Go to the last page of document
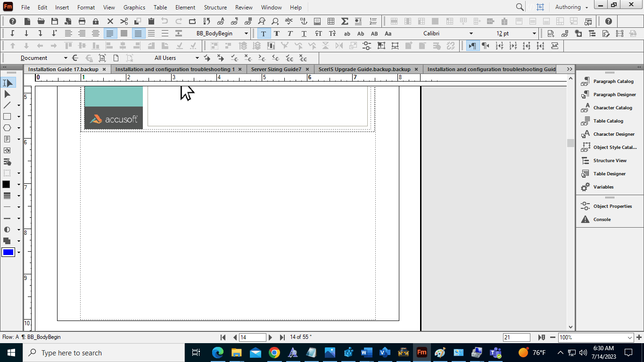Screen dimensions: 644x362 coord(281,337)
